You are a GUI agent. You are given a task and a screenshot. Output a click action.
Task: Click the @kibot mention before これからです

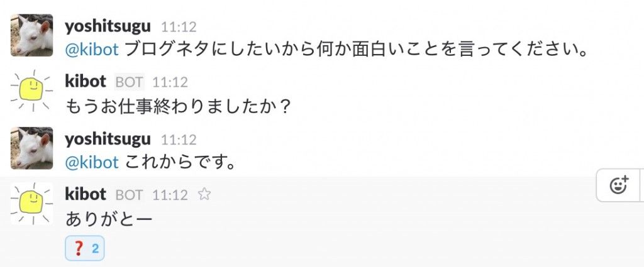tap(92, 163)
